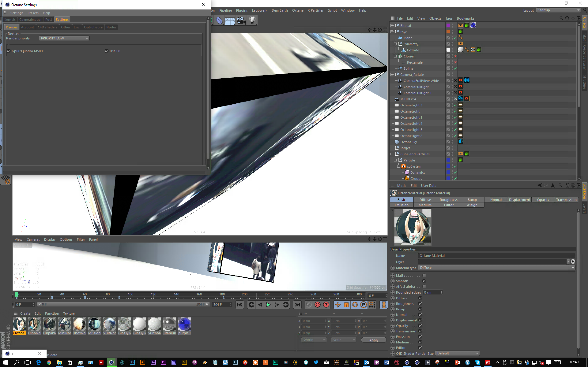Open the Render priority dropdown
The image size is (588, 367).
pyautogui.click(x=64, y=38)
